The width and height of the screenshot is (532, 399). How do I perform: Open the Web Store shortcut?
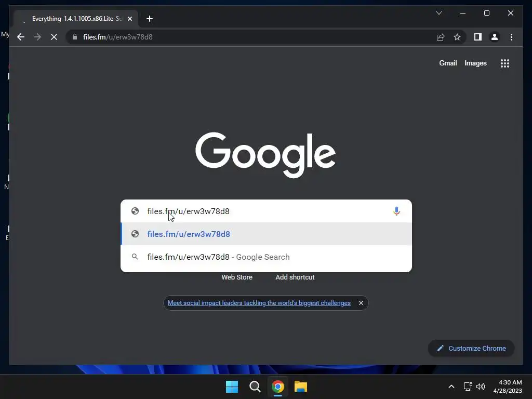(x=237, y=277)
